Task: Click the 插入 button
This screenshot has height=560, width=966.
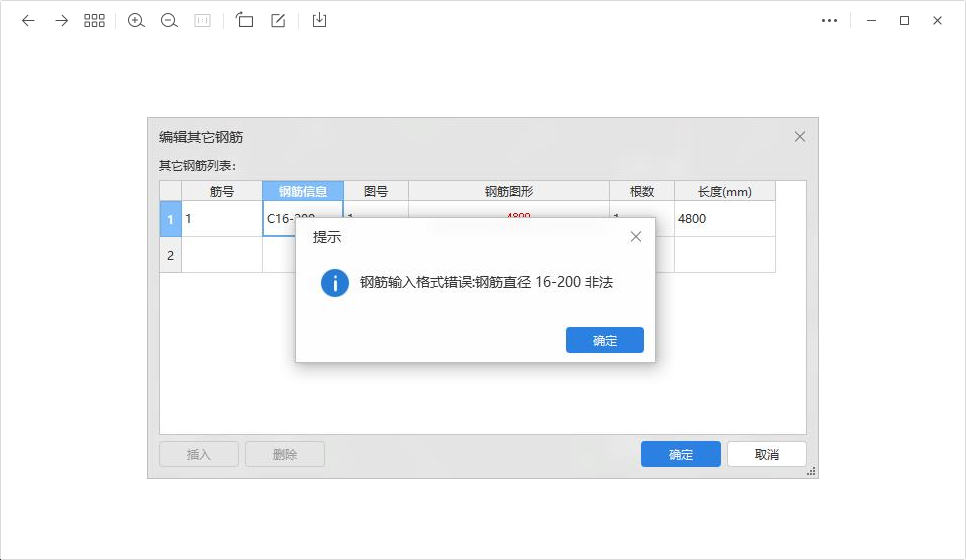Action: tap(199, 454)
